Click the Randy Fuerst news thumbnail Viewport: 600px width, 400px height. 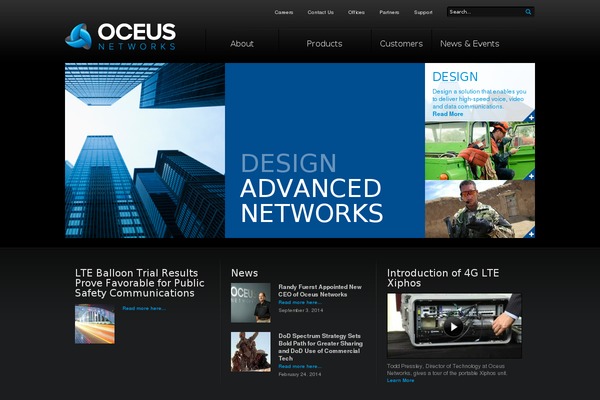pos(251,303)
